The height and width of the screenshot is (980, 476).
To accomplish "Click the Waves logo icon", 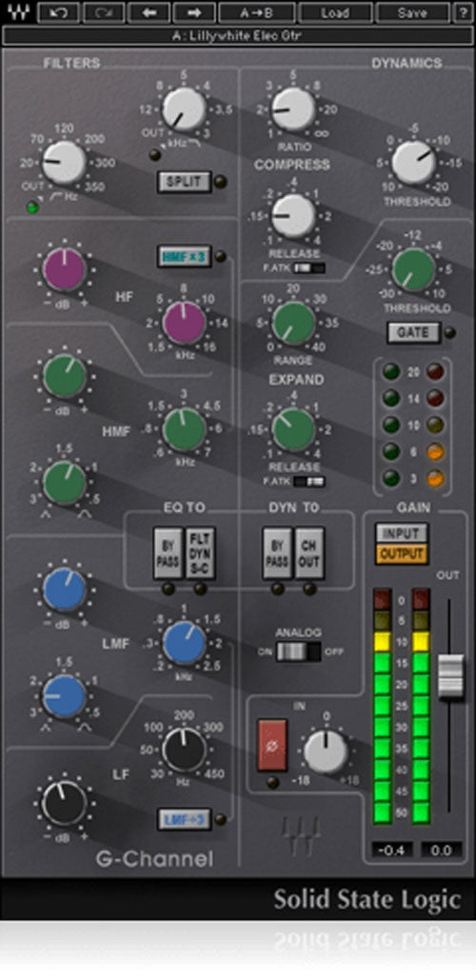I will click(x=18, y=12).
